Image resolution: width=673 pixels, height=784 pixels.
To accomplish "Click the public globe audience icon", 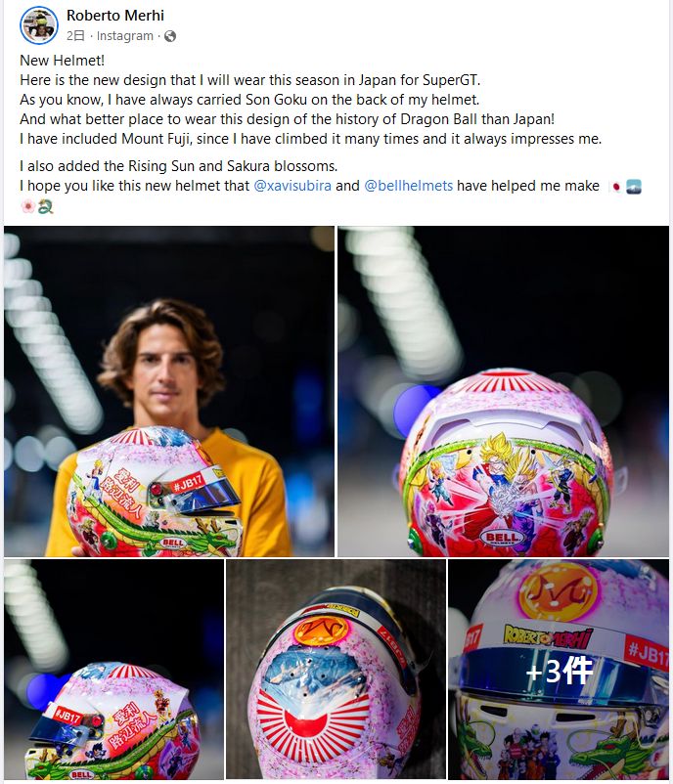I will pyautogui.click(x=170, y=36).
